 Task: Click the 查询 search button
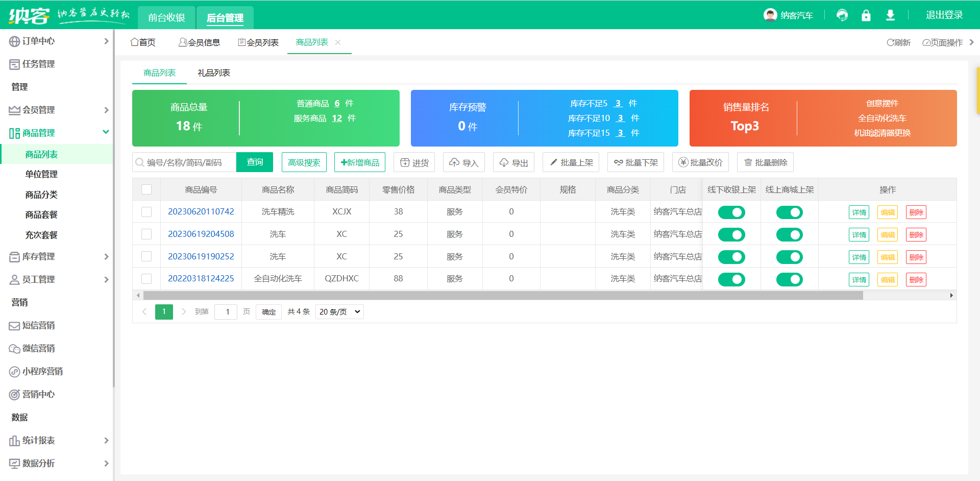click(x=254, y=162)
